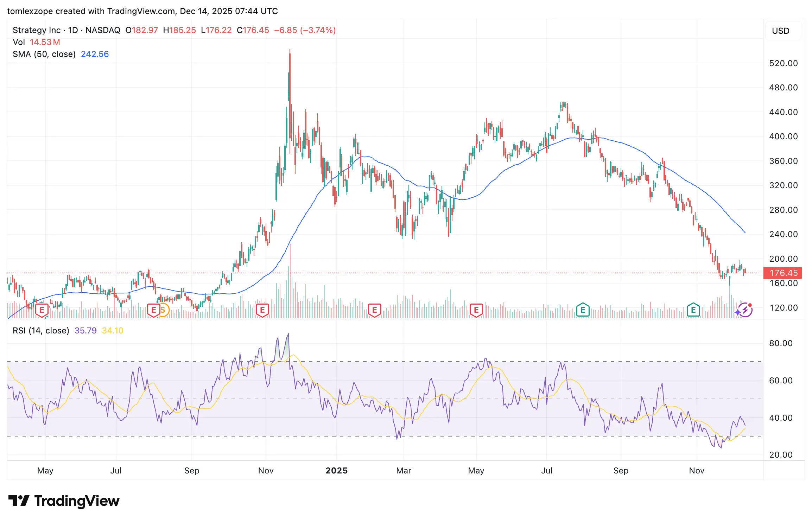The width and height of the screenshot is (812, 522).
Task: Open the red E earnings marker before May 2025
Action: [476, 310]
